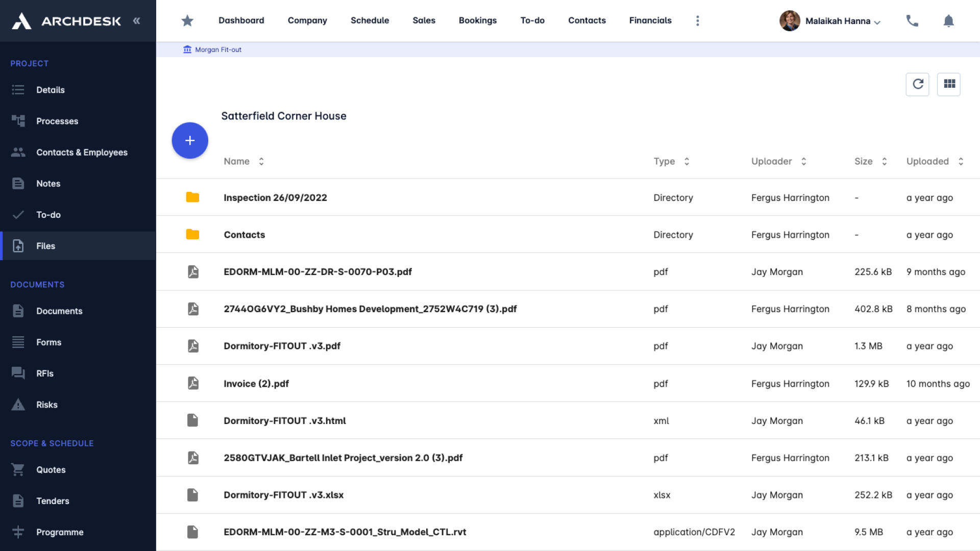The height and width of the screenshot is (551, 980).
Task: Open the notifications bell
Action: [x=948, y=21]
